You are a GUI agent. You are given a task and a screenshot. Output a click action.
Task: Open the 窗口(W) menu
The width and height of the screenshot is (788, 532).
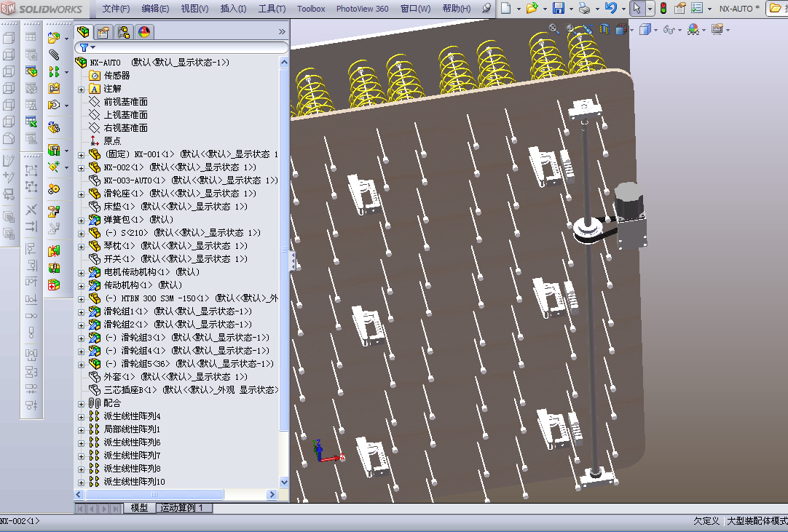(415, 9)
